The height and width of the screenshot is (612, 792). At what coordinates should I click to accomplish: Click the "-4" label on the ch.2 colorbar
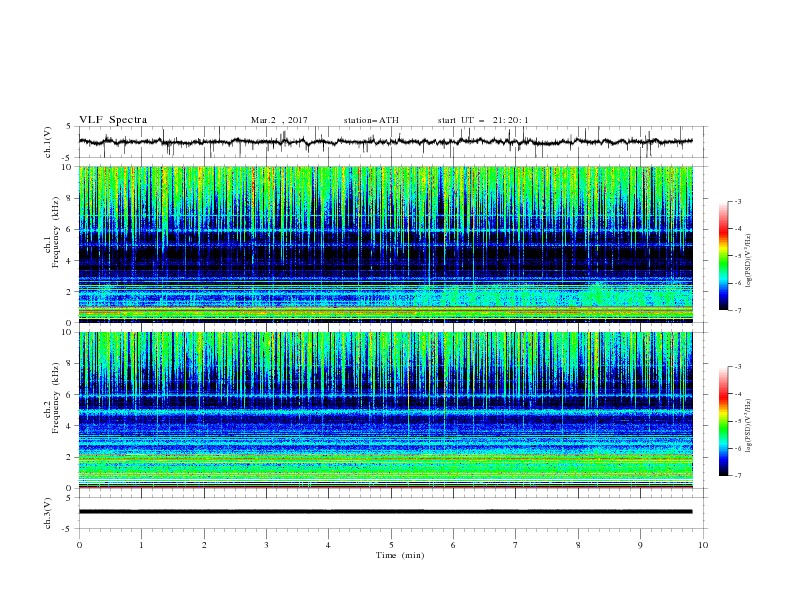pyautogui.click(x=737, y=394)
